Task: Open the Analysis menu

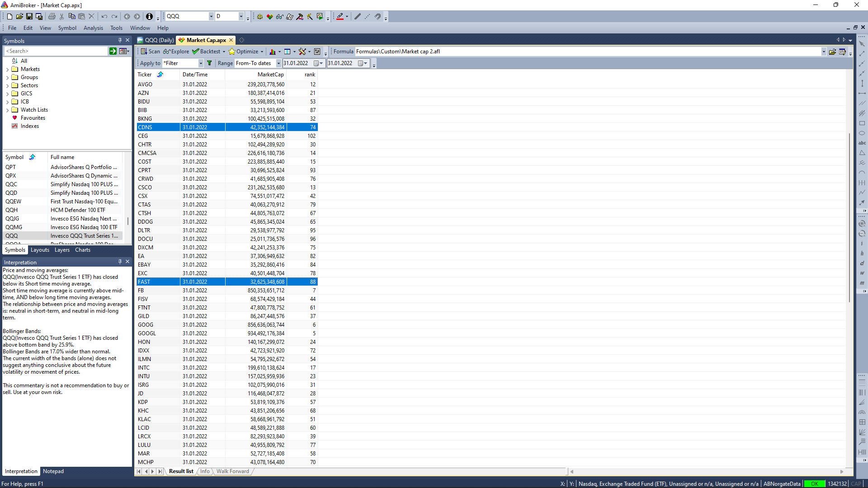Action: (x=93, y=28)
